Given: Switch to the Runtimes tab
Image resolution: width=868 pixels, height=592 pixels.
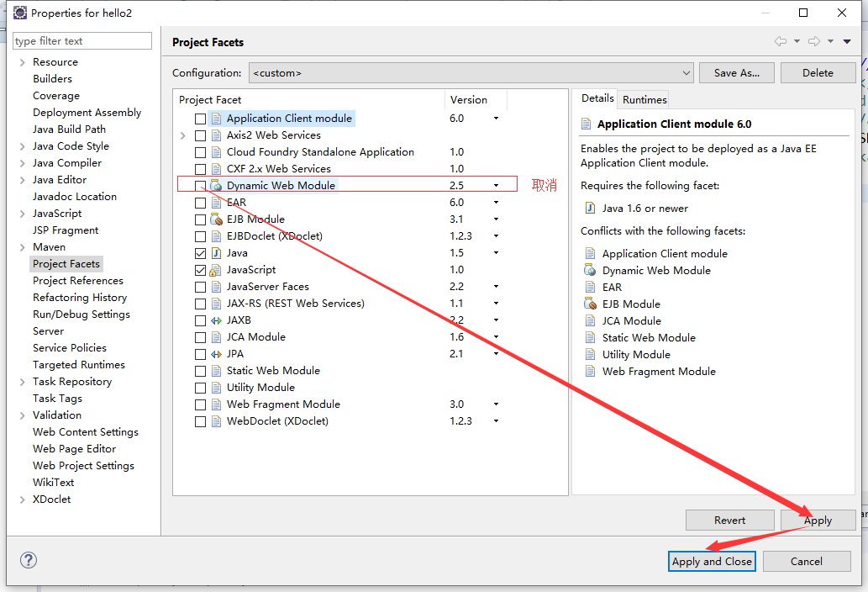Looking at the screenshot, I should (x=644, y=100).
